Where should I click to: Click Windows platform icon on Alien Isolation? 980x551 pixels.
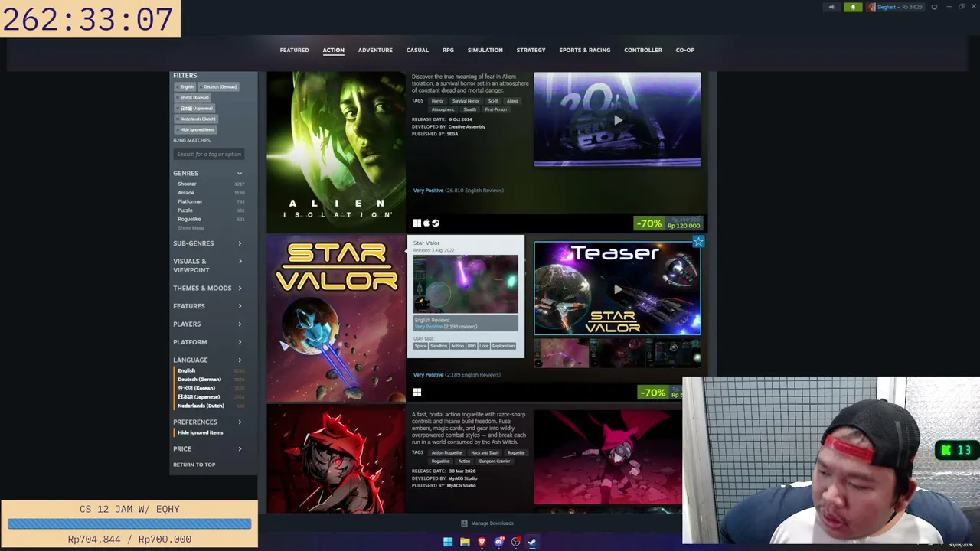(x=417, y=223)
